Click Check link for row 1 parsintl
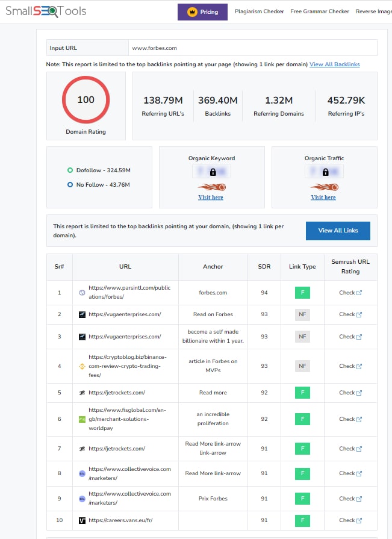 point(350,293)
